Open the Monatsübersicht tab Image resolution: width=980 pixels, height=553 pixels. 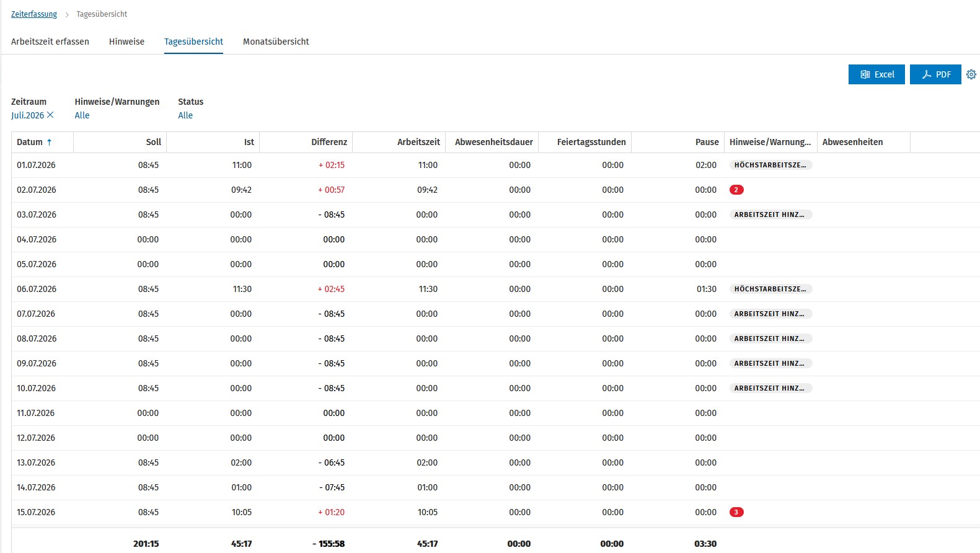[x=276, y=42]
